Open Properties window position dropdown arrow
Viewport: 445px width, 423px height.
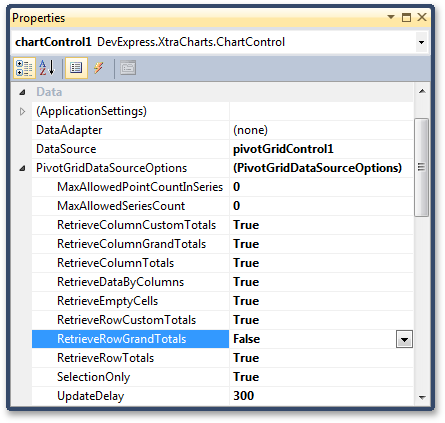click(x=391, y=17)
